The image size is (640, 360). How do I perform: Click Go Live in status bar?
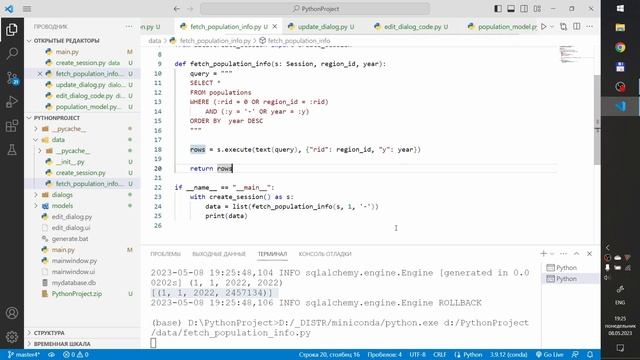(x=549, y=355)
